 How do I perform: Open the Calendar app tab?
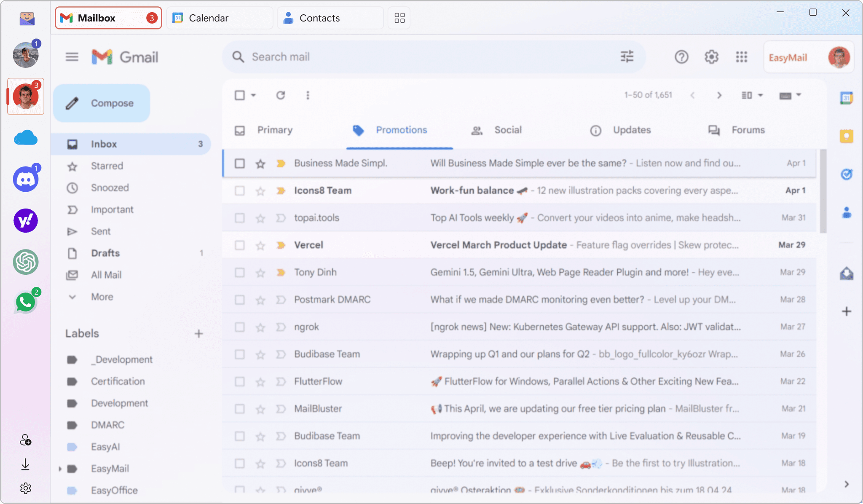click(220, 18)
